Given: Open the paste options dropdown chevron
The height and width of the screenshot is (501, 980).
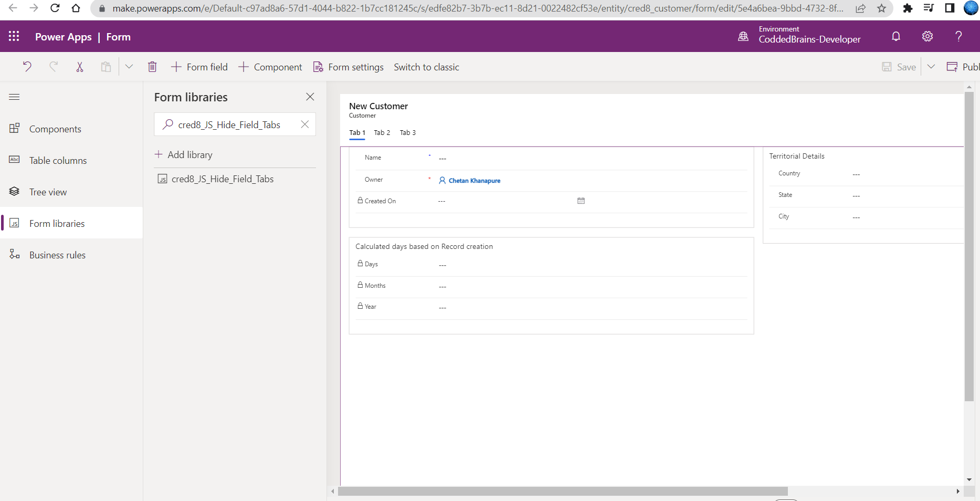Looking at the screenshot, I should (x=129, y=67).
